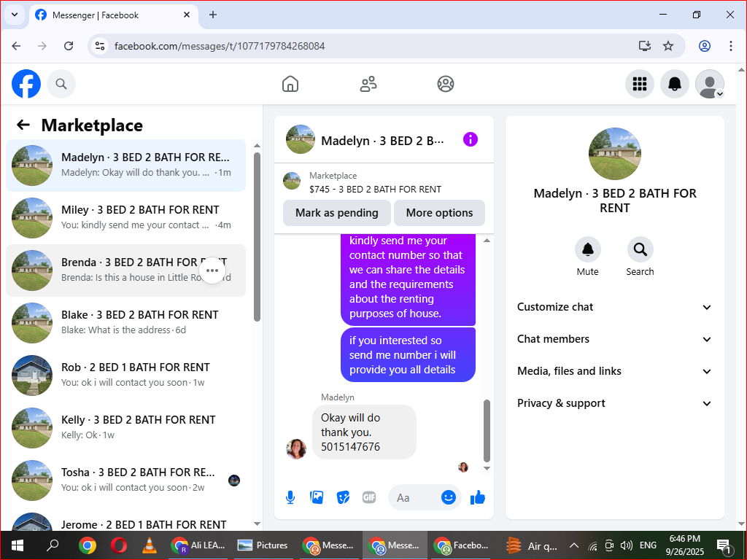This screenshot has height=560, width=747.
Task: Show hidden tray icons chevron
Action: [x=573, y=545]
